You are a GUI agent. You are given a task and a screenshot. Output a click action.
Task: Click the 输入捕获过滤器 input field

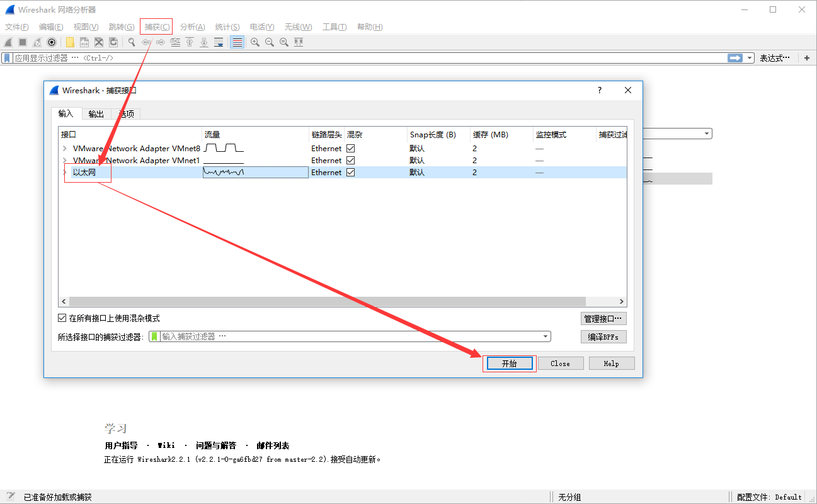pyautogui.click(x=350, y=336)
